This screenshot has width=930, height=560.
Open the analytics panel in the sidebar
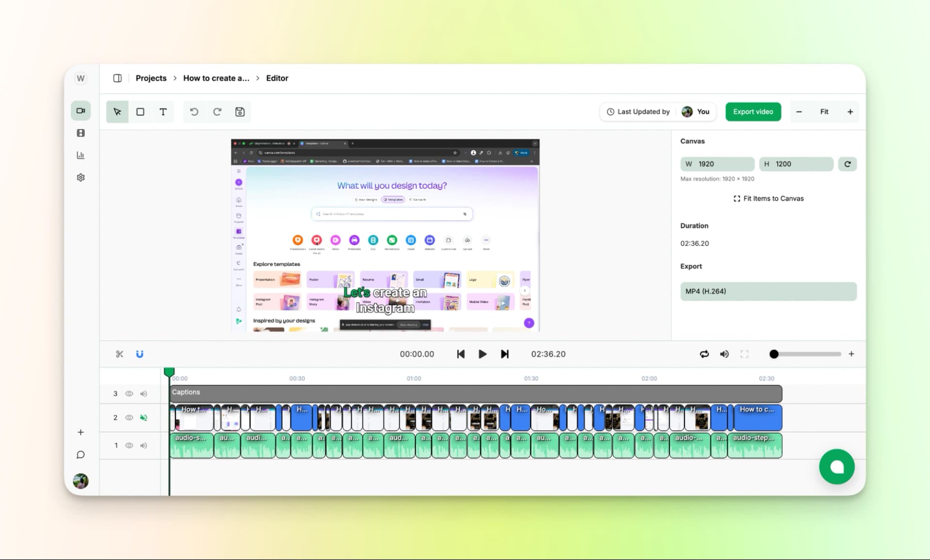[x=80, y=155]
